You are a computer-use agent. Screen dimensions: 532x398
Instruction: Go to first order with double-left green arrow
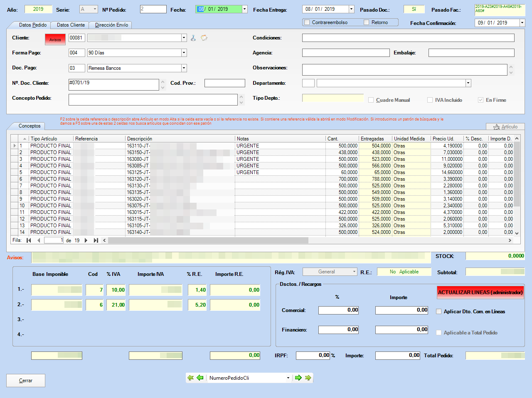point(190,378)
